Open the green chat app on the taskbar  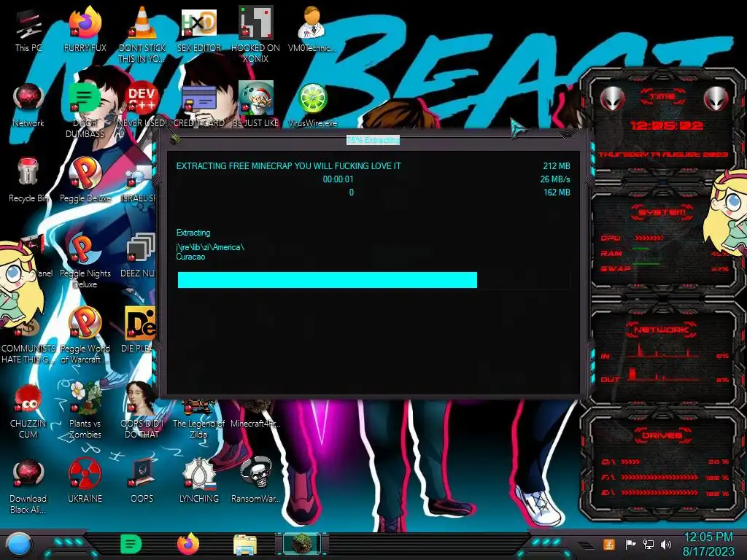131,544
